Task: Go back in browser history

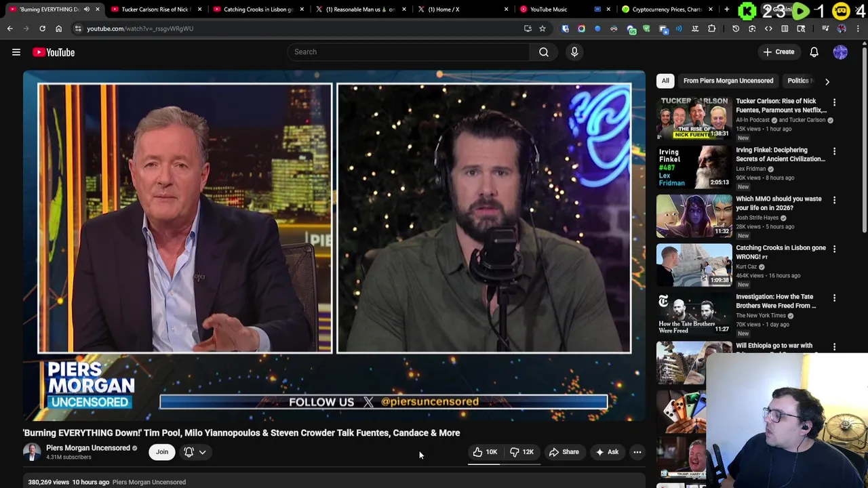Action: [x=9, y=28]
